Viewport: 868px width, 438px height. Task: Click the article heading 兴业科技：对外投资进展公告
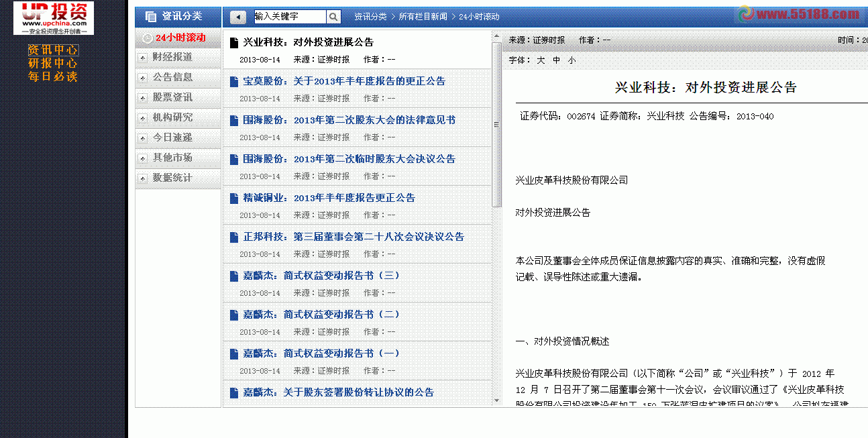pyautogui.click(x=706, y=88)
